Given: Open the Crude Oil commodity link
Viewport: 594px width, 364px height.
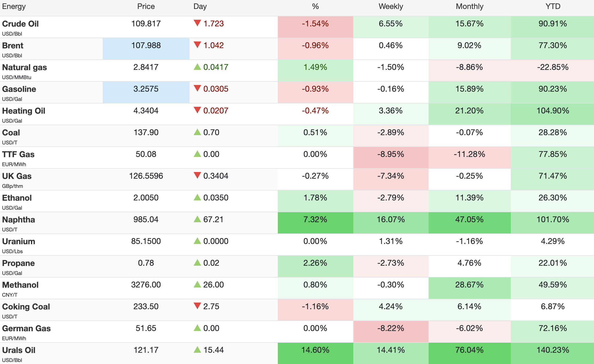Looking at the screenshot, I should [x=20, y=24].
